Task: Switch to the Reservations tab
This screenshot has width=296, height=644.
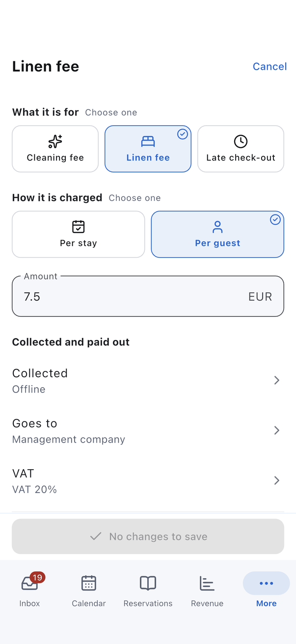Action: pos(148,589)
